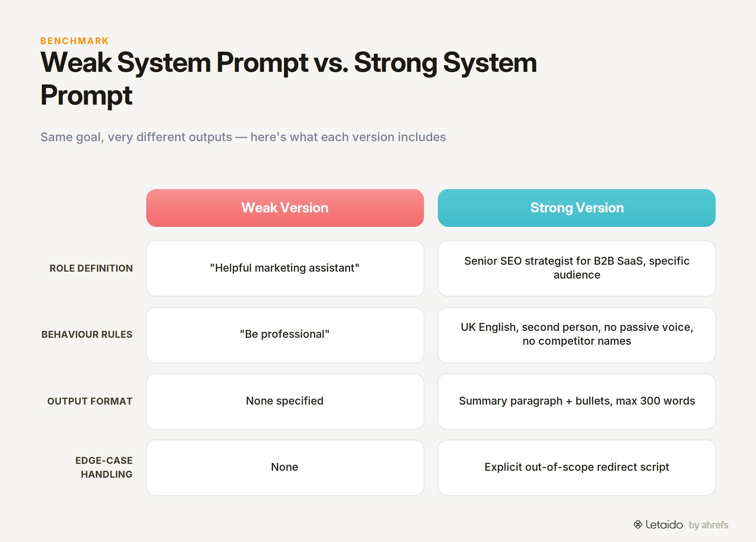Click the out-of-scope redirect script cell
This screenshot has height=542, width=756.
coord(577,468)
